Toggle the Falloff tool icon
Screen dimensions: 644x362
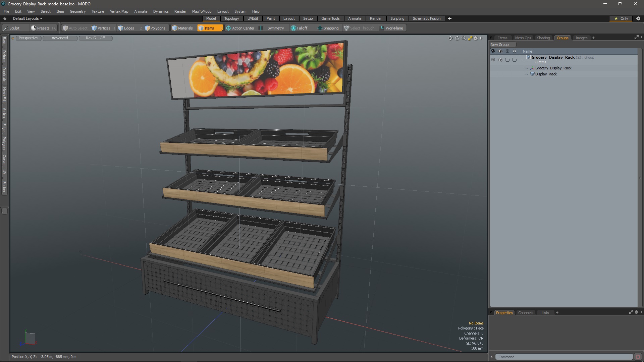tap(293, 28)
